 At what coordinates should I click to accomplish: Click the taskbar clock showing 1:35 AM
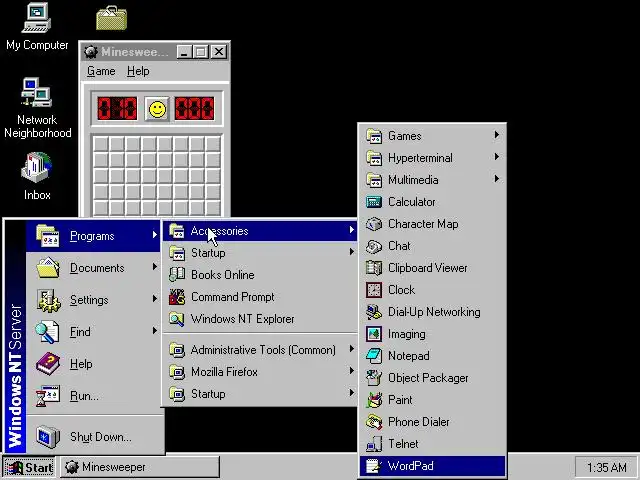tap(606, 467)
